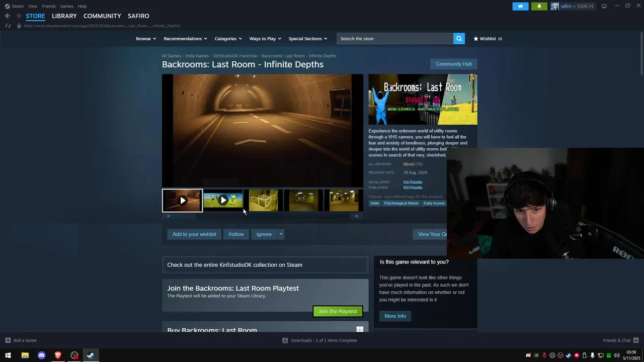
Task: Open the Games menu
Action: point(66,6)
